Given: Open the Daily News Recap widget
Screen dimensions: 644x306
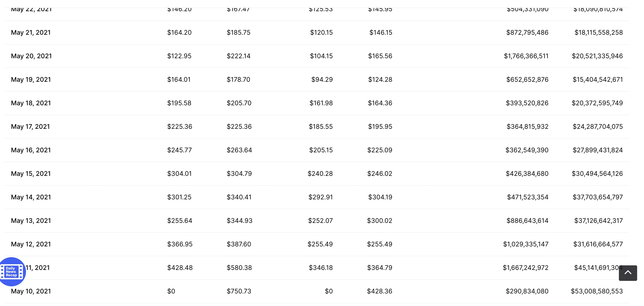Looking at the screenshot, I should [x=12, y=272].
